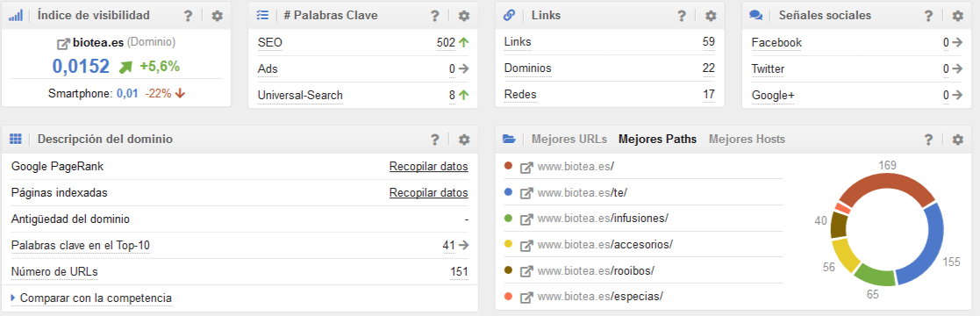Click help icon in Señales sociales panel

pos(929,17)
